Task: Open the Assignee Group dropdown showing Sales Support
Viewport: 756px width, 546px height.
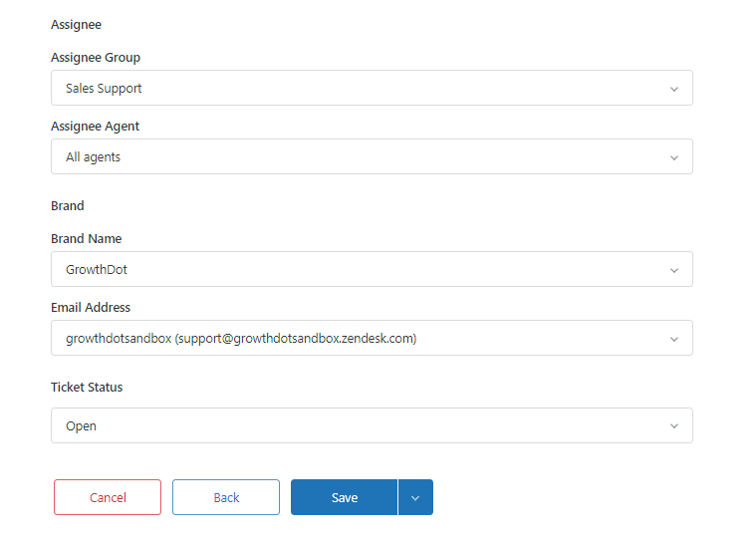Action: [x=372, y=88]
